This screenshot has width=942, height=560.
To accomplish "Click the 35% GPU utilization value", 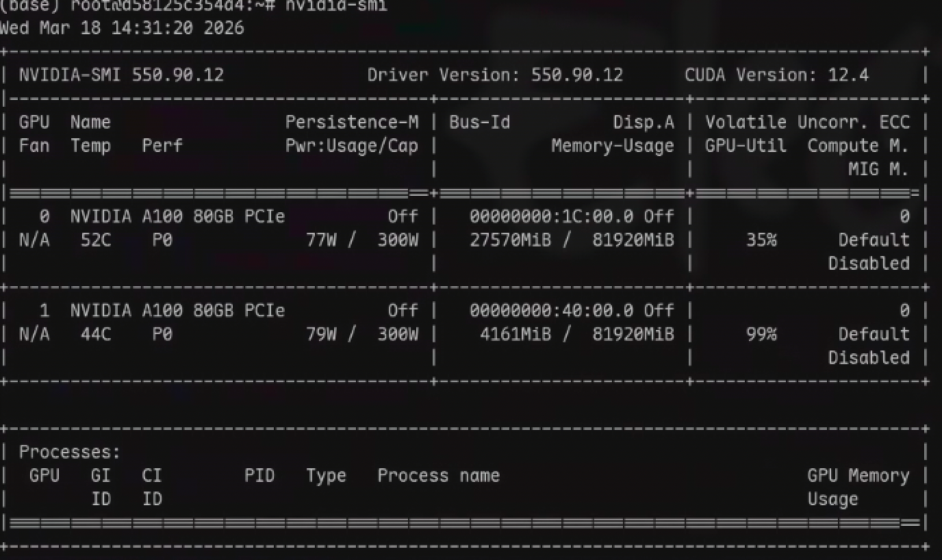I will pyautogui.click(x=761, y=240).
